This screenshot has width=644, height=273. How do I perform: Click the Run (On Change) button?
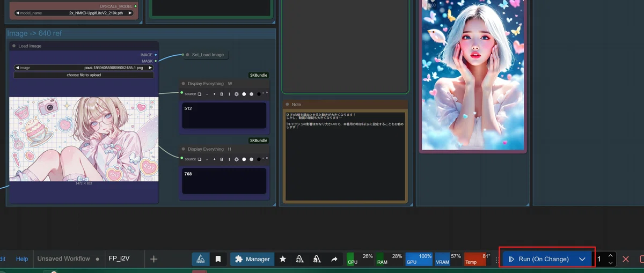(x=539, y=259)
